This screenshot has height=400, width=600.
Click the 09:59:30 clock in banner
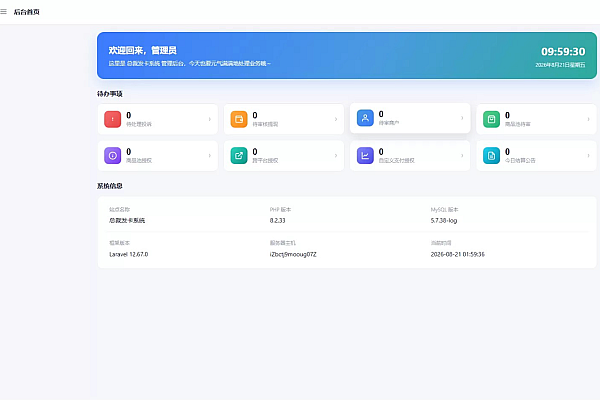563,52
